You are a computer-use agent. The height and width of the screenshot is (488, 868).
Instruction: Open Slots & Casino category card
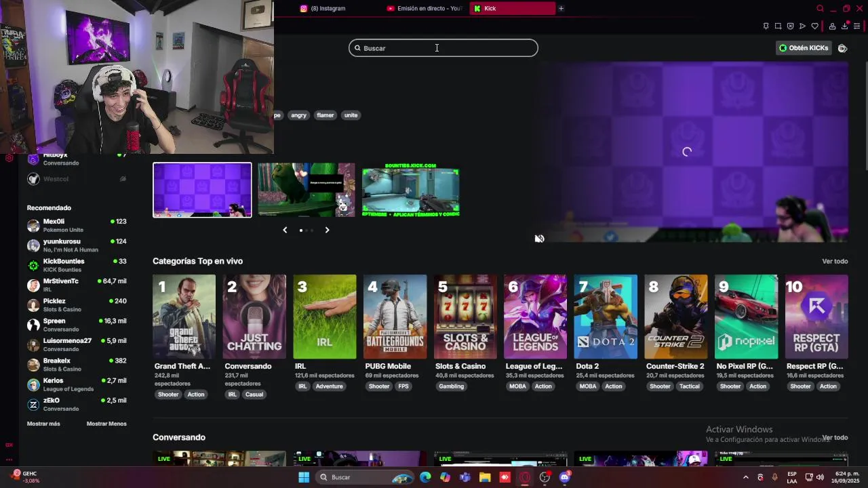coord(465,317)
